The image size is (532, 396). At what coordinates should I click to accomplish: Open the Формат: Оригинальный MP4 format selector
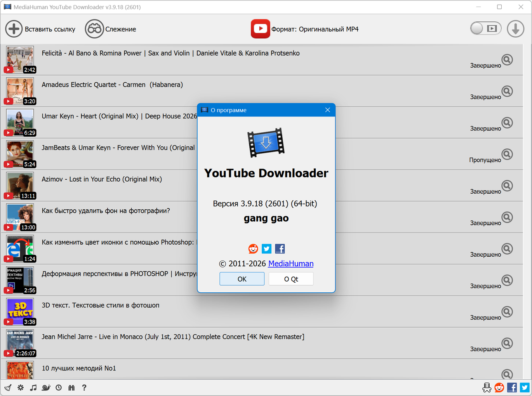click(305, 29)
